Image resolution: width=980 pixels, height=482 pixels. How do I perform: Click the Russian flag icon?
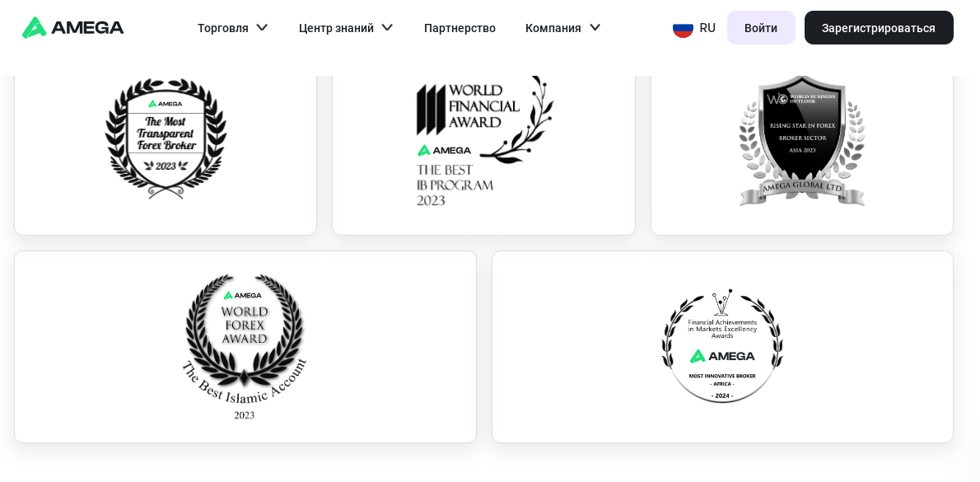pos(684,28)
